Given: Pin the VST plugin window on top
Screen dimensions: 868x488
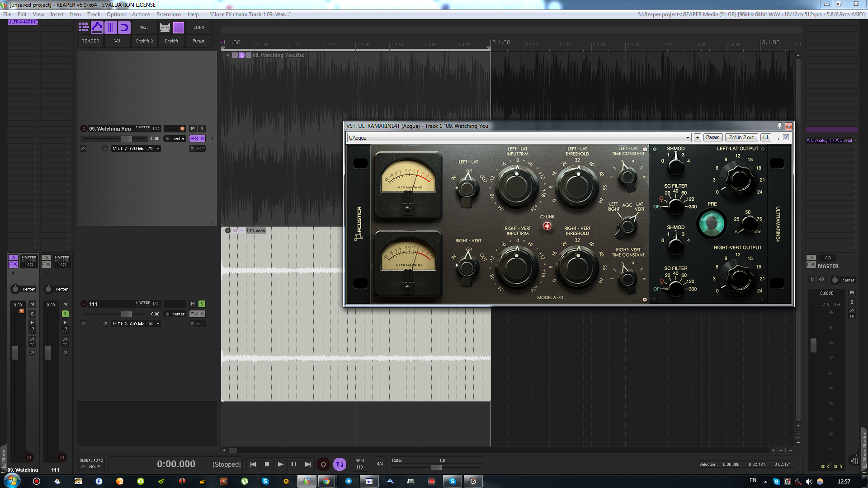Looking at the screenshot, I should pyautogui.click(x=779, y=126).
